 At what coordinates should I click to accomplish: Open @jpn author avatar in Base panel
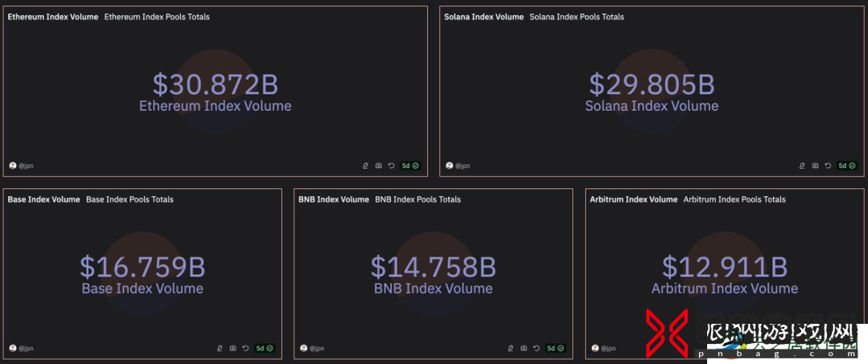click(13, 348)
